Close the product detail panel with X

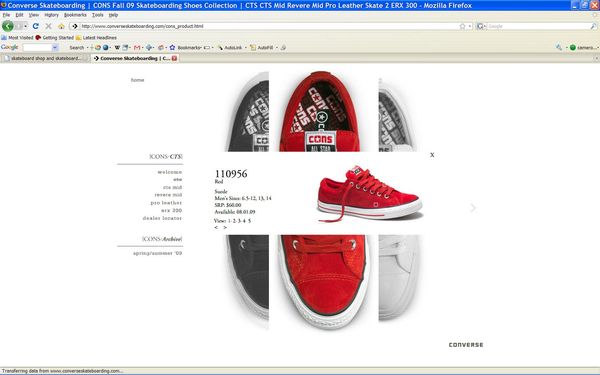coord(432,155)
